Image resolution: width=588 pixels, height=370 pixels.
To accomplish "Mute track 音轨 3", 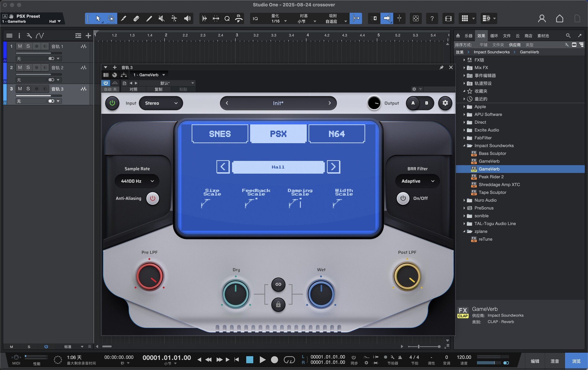I will pos(20,89).
